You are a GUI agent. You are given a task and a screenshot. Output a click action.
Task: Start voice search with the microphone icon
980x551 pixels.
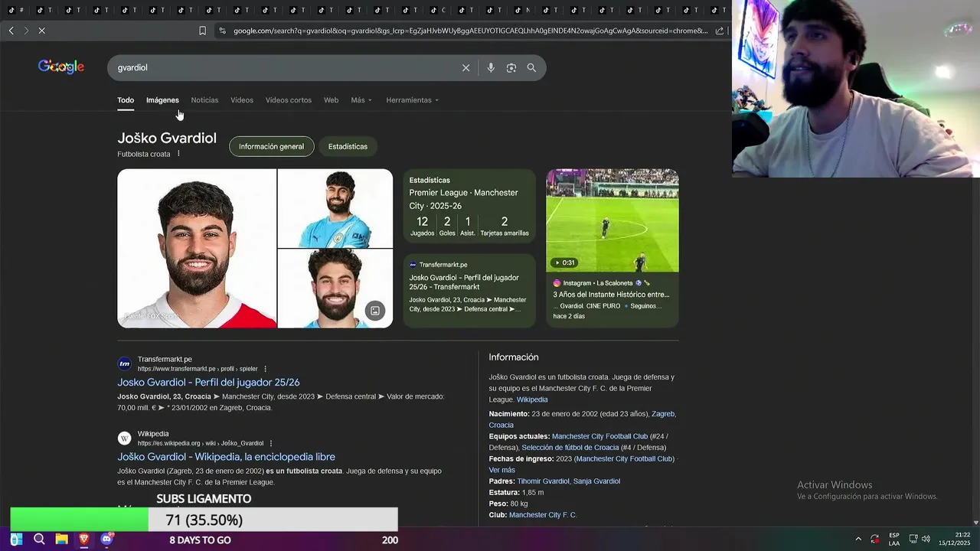pyautogui.click(x=491, y=67)
